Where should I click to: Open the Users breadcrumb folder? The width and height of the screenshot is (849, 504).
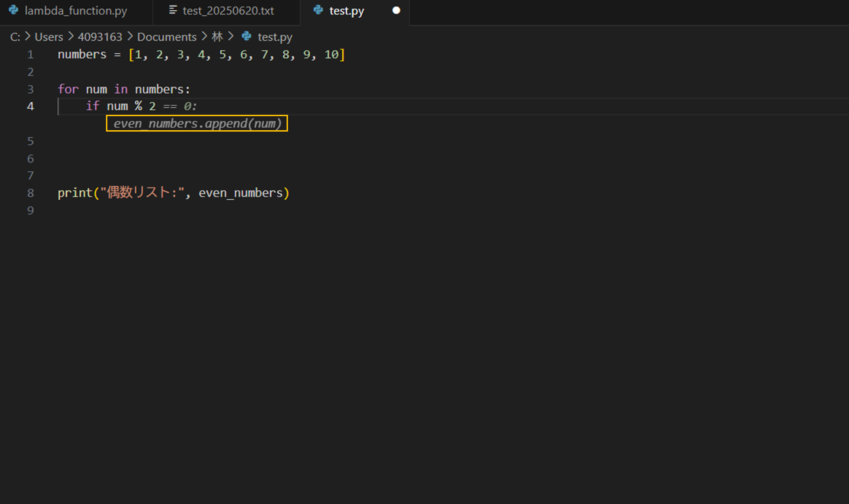tap(49, 37)
